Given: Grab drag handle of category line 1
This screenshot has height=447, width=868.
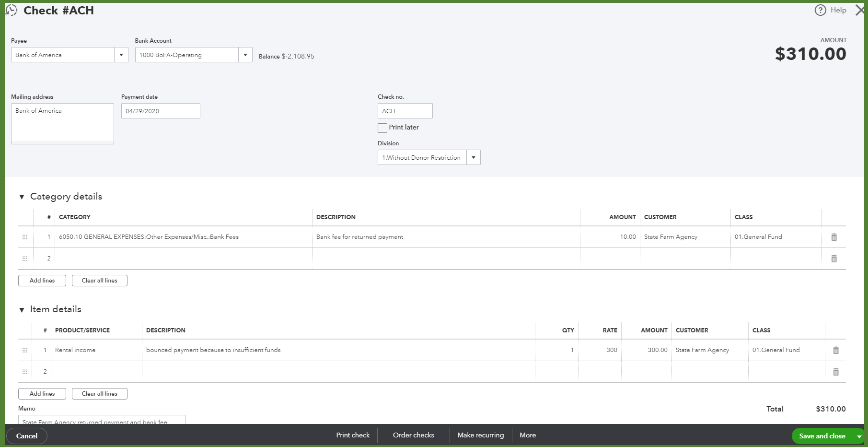Looking at the screenshot, I should point(25,237).
